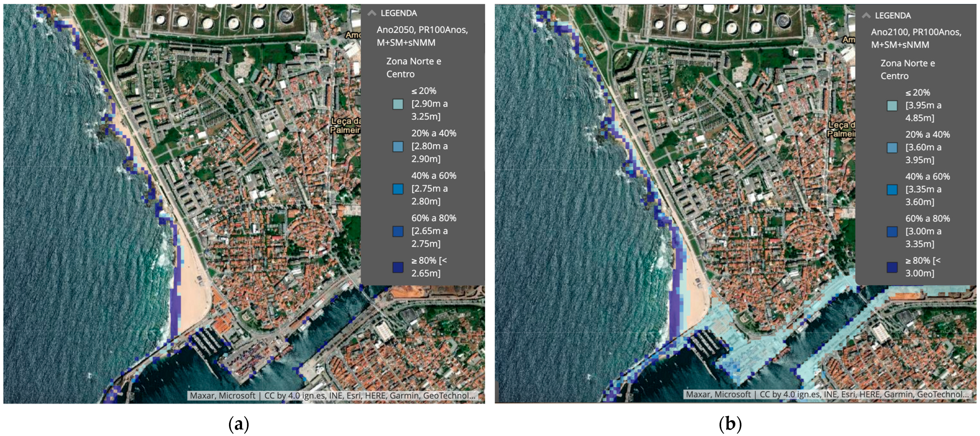Click the 20% to 40% swatch for 2.80m–2.90m

[x=398, y=146]
